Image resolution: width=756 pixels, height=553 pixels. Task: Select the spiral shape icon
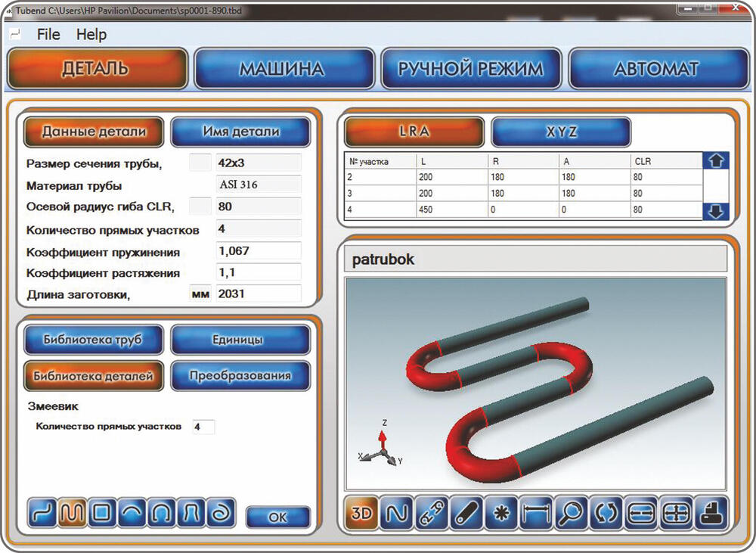(x=220, y=514)
